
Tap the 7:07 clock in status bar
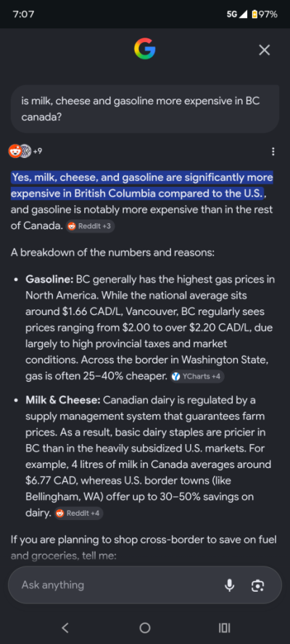click(x=23, y=14)
